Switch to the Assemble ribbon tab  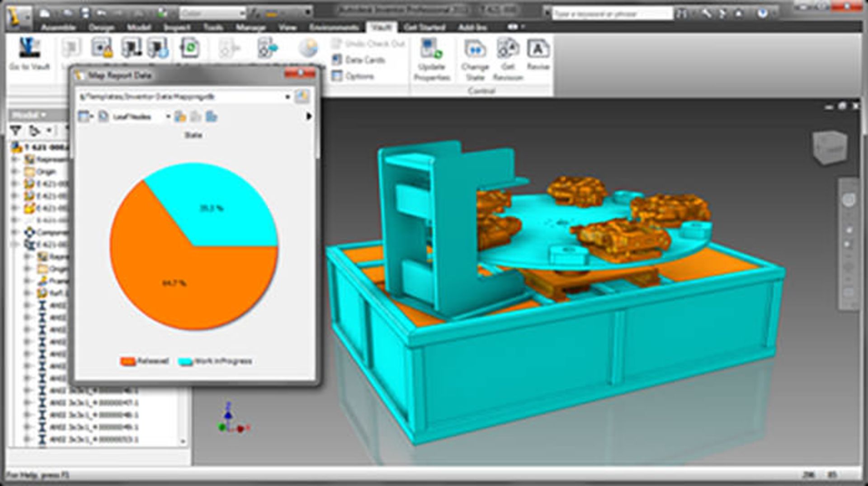[58, 28]
